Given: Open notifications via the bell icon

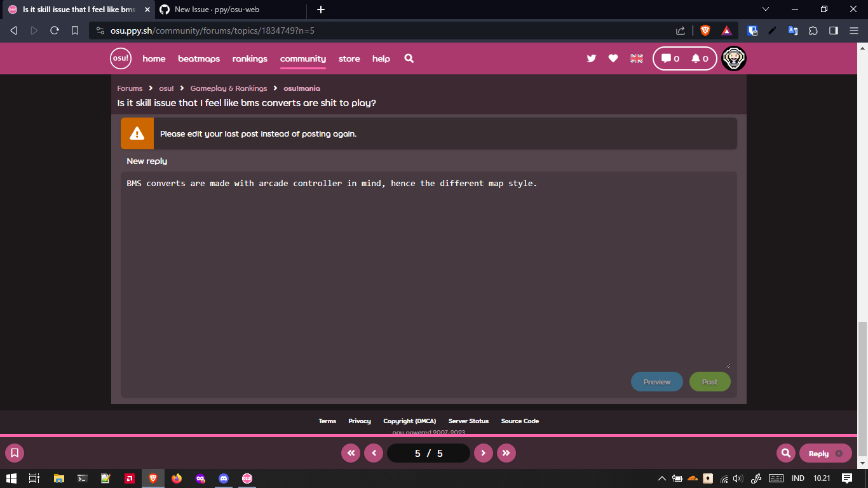Looking at the screenshot, I should point(696,58).
